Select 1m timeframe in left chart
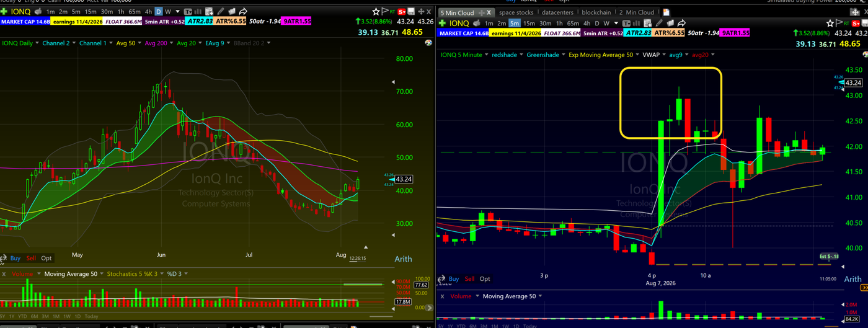This screenshot has width=868, height=328. coord(50,11)
